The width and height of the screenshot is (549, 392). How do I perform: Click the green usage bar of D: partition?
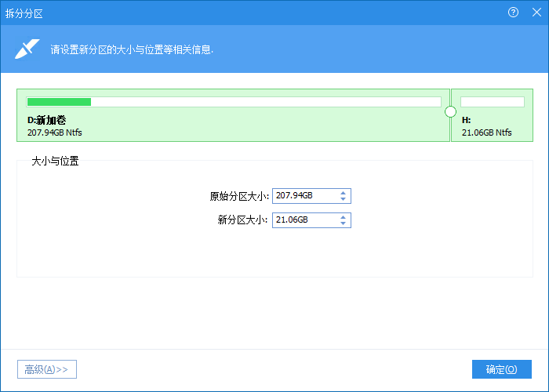[59, 102]
